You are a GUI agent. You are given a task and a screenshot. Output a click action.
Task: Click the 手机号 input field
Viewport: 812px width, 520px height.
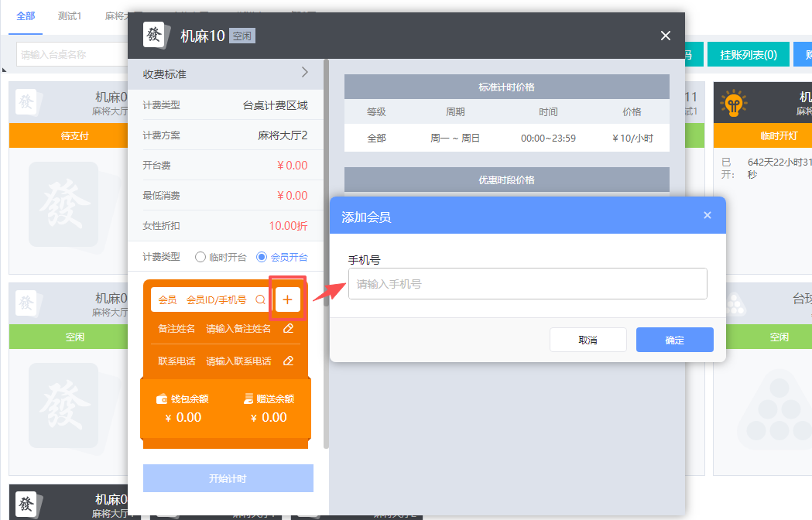point(528,283)
